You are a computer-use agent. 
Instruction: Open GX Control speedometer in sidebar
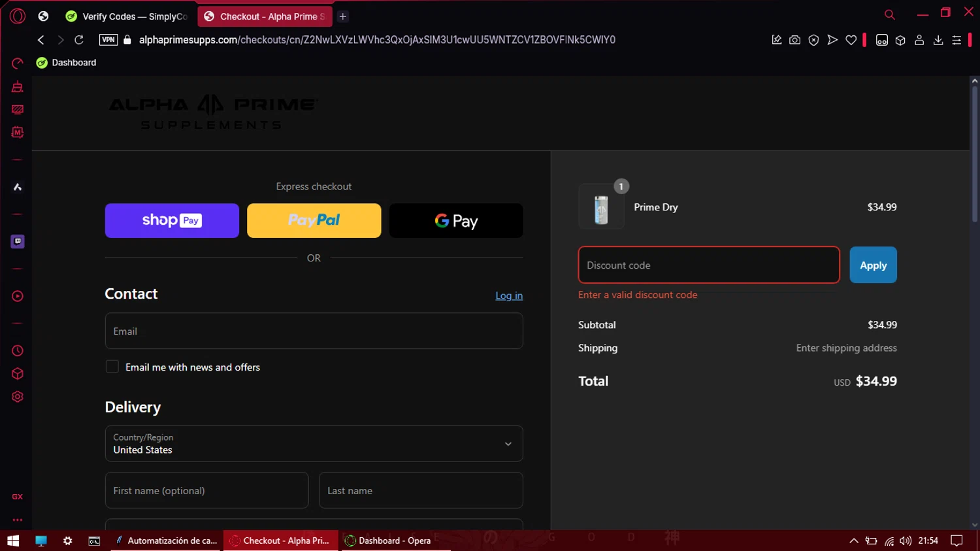tap(18, 63)
